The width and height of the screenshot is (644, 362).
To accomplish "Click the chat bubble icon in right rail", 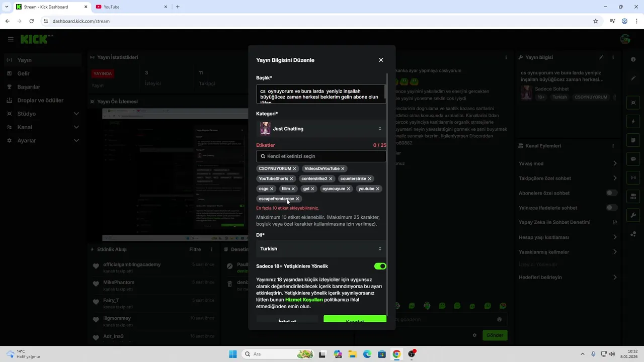I will click(x=633, y=159).
